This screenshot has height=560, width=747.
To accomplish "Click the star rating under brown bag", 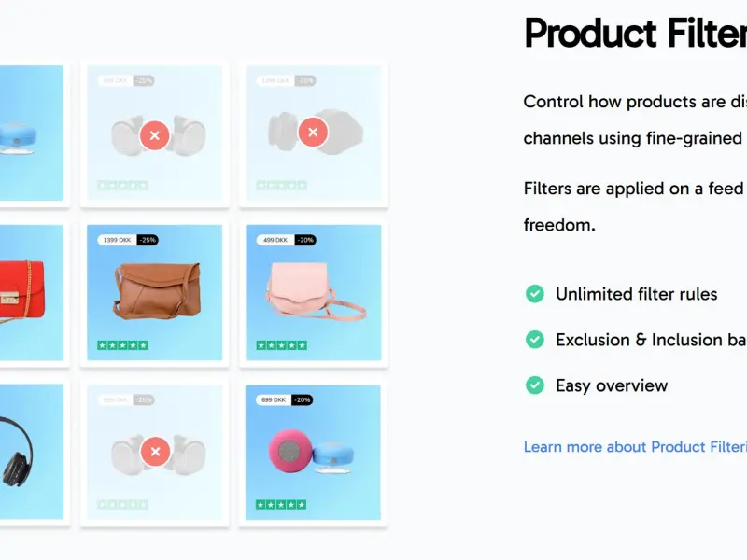I will (122, 345).
